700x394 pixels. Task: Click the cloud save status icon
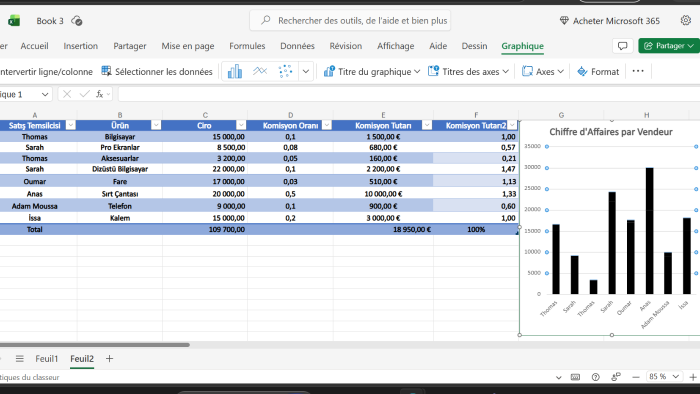point(77,21)
